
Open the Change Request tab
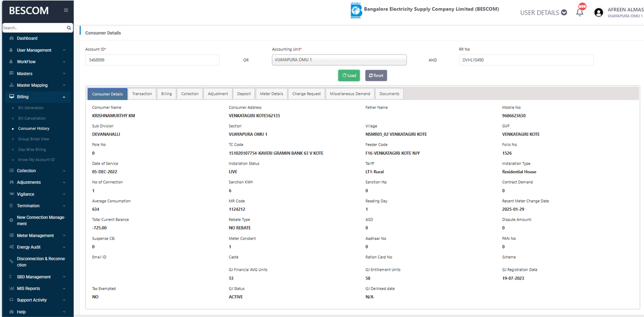tap(306, 94)
